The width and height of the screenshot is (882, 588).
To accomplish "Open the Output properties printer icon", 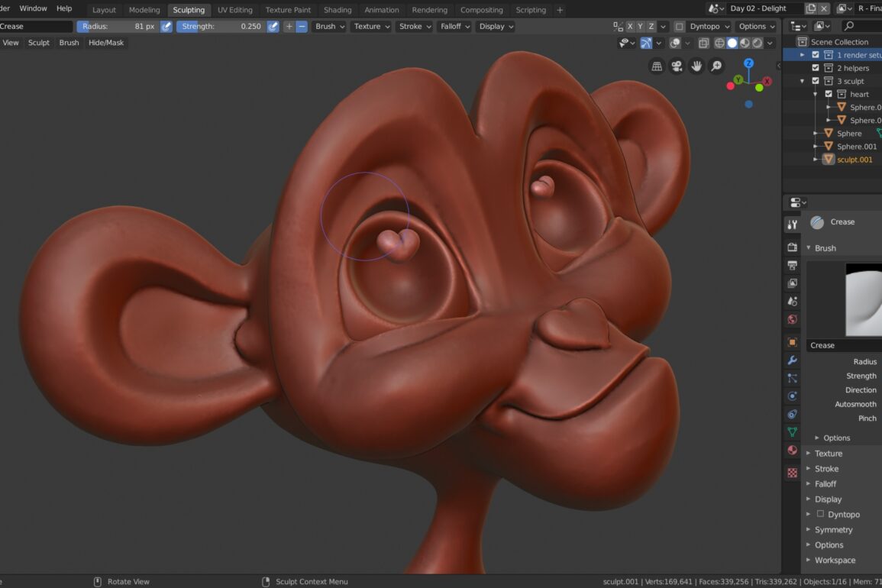I will pos(792,266).
